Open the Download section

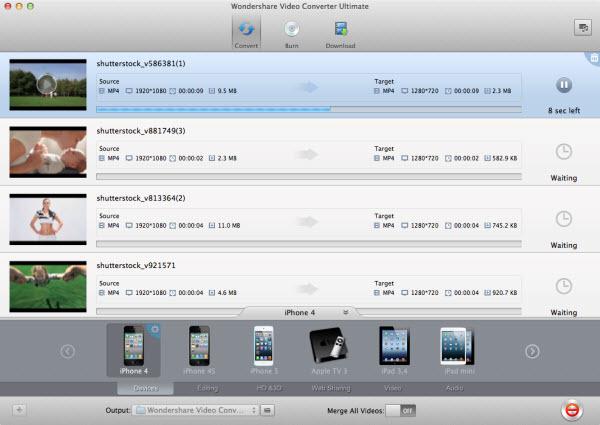341,34
